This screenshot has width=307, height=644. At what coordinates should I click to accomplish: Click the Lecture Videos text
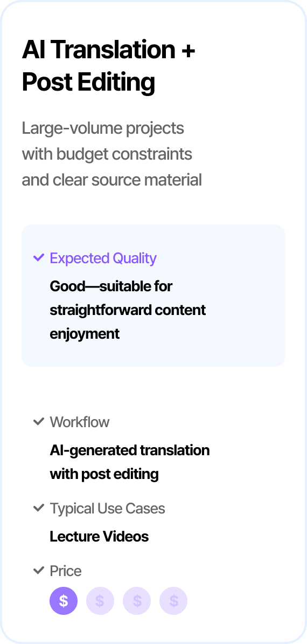(x=99, y=536)
